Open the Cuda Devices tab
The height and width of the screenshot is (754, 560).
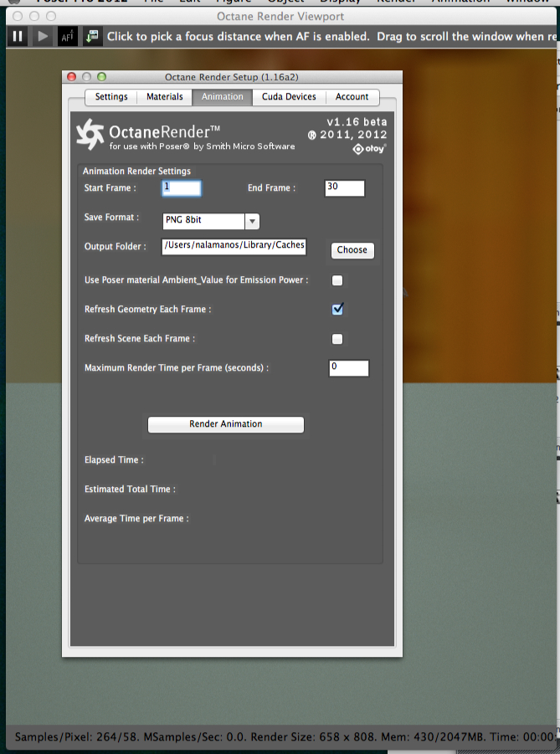[x=289, y=96]
